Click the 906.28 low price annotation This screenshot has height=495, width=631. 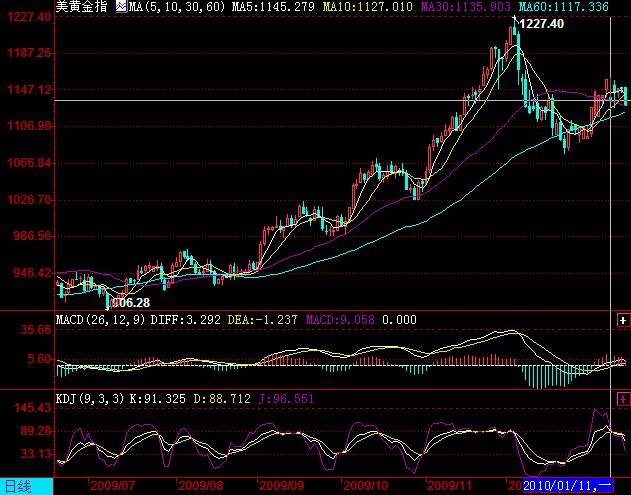(x=130, y=303)
